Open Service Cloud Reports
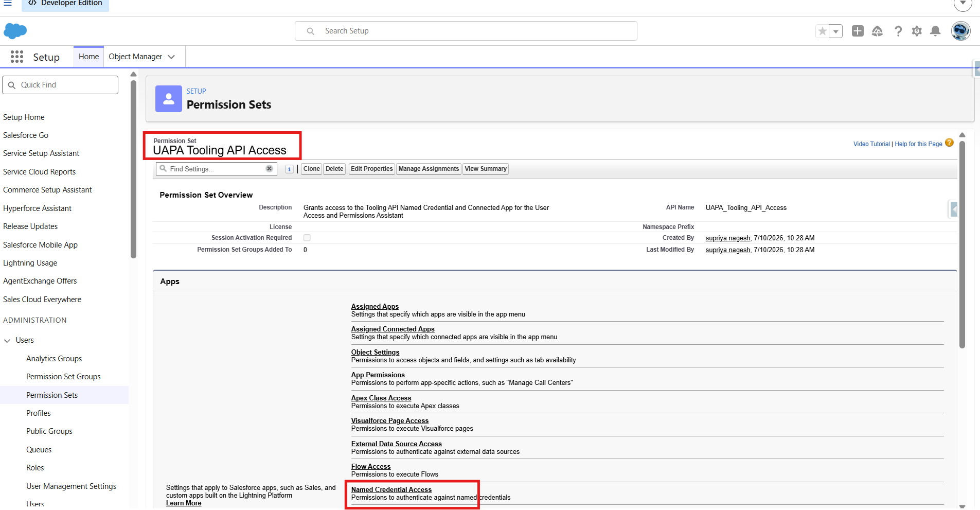This screenshot has height=510, width=980. point(39,172)
